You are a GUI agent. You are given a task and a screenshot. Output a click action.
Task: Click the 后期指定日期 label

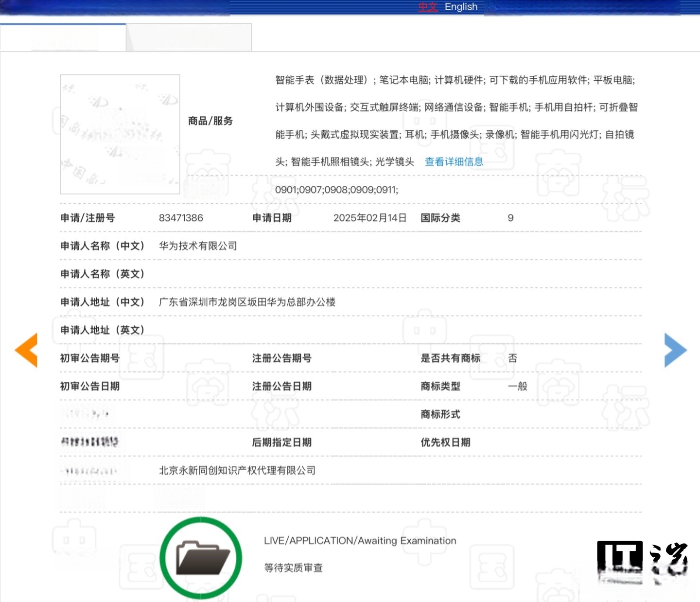coord(282,443)
